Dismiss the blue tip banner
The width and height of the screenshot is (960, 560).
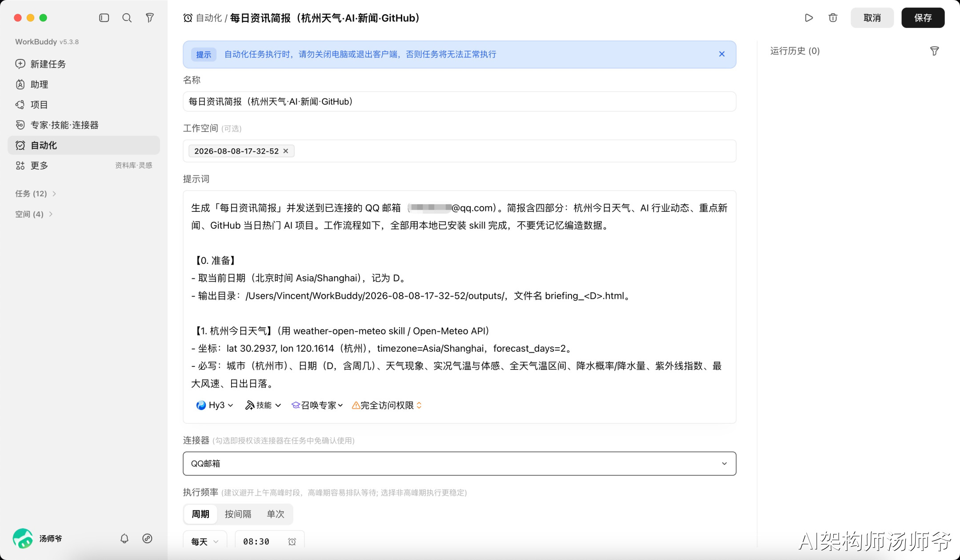click(722, 54)
